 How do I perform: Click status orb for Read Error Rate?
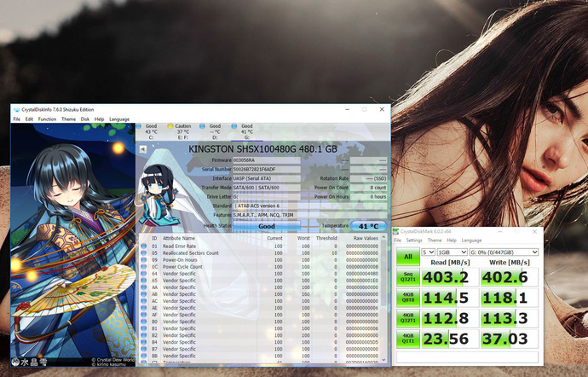click(x=144, y=246)
